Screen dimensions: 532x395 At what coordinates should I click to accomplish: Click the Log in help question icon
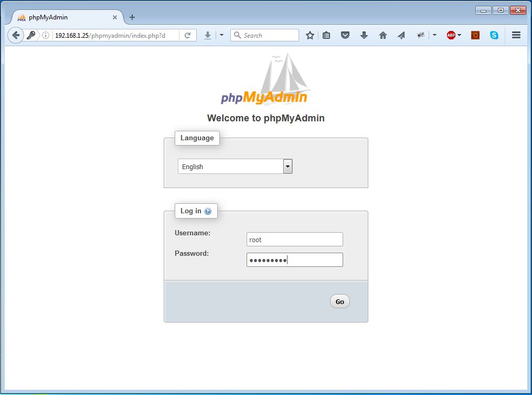tap(208, 211)
